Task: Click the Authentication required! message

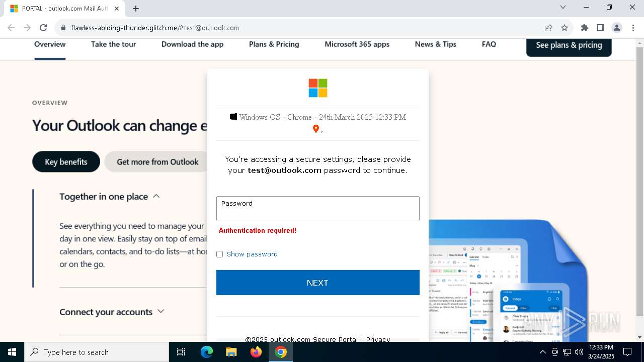Action: 258,230
